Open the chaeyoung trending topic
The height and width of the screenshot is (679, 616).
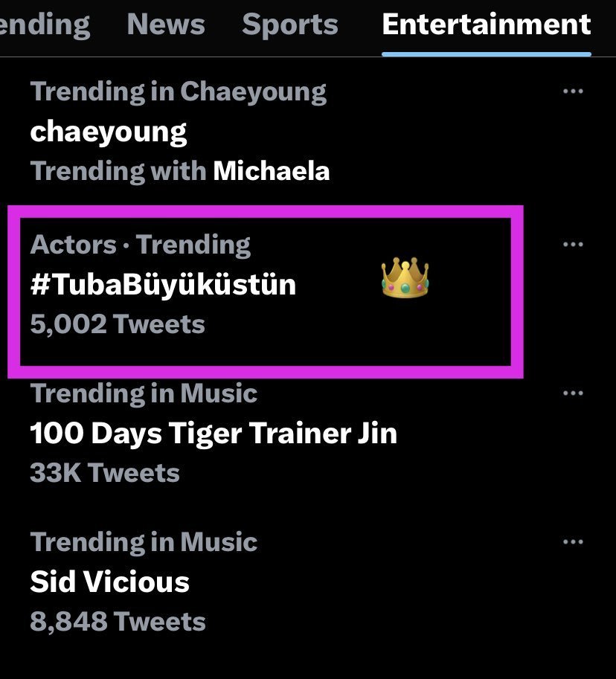point(109,132)
